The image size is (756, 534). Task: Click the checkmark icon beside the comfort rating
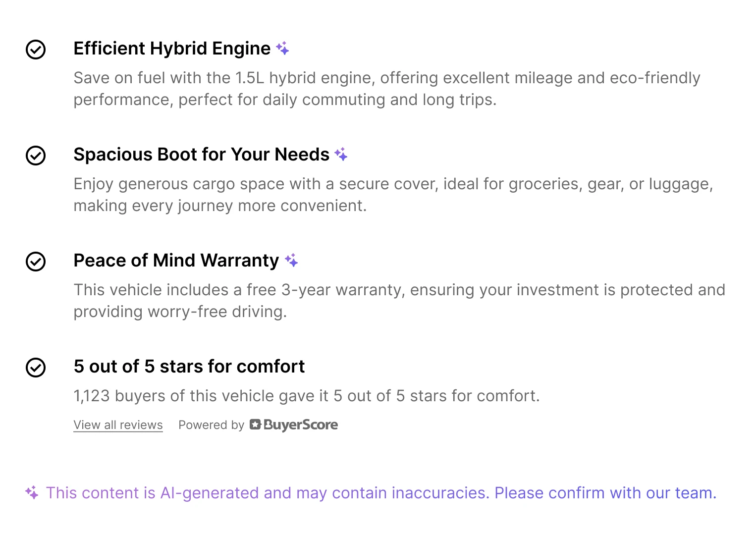(35, 368)
